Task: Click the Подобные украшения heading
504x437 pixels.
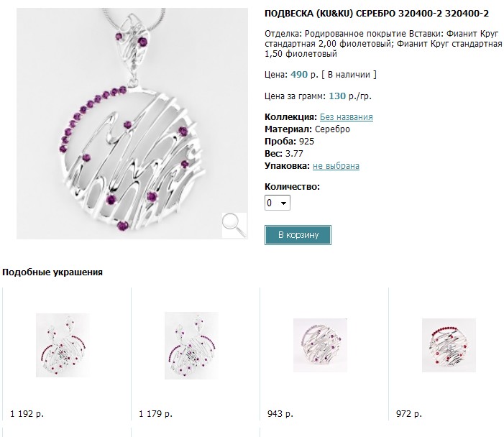Action: pyautogui.click(x=52, y=272)
